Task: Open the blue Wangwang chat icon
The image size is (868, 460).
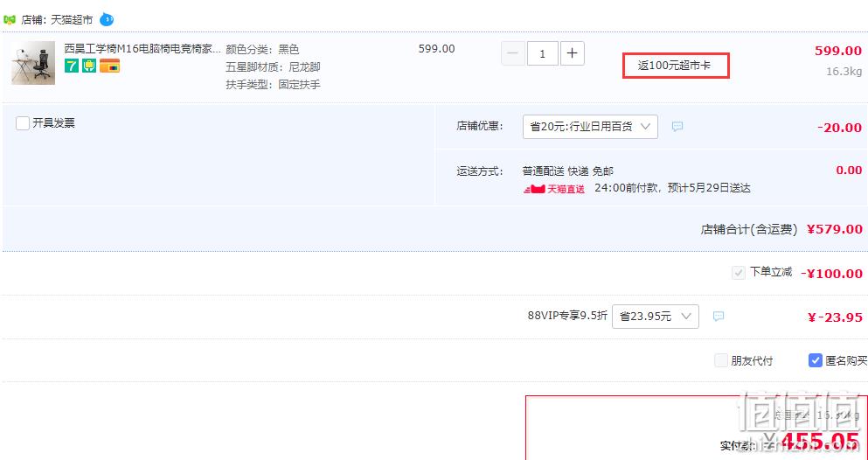Action: (107, 20)
